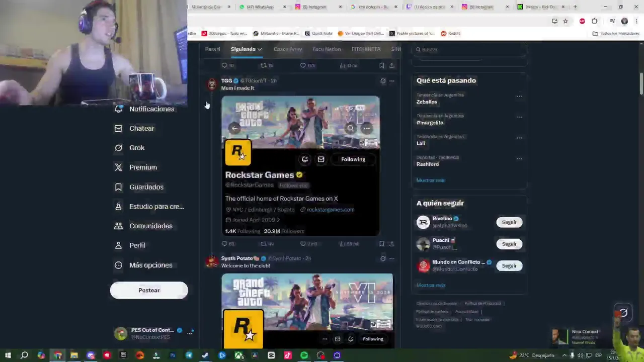Open the floating Grok button
644x362 pixels.
(x=623, y=313)
